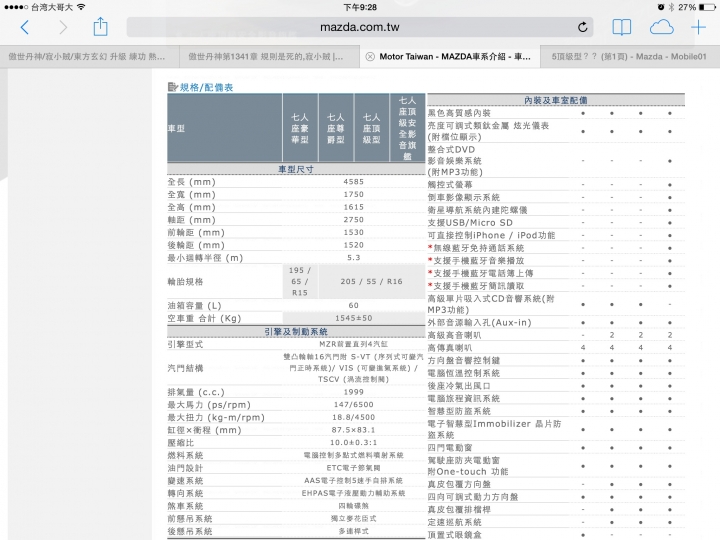The image size is (720, 540).
Task: Click the 最大扭力 value 18.8/4500
Action: click(354, 417)
